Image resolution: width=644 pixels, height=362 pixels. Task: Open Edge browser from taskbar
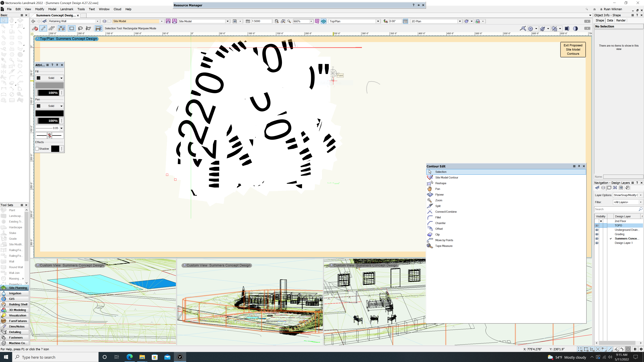click(129, 357)
